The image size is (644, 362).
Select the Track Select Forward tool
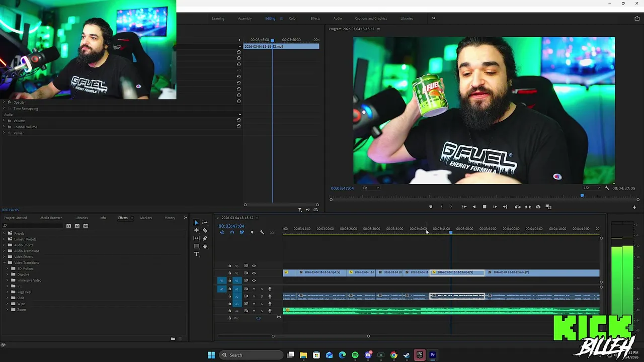point(205,222)
